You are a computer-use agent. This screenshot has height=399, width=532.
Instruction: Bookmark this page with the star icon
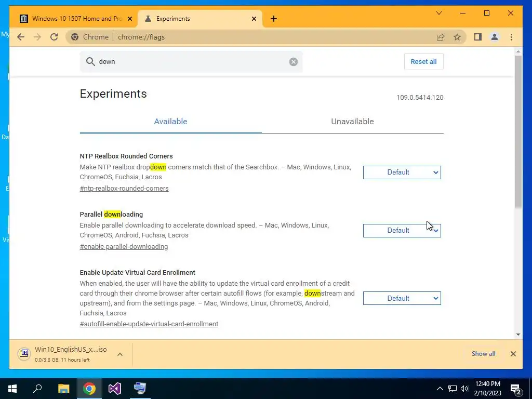457,37
